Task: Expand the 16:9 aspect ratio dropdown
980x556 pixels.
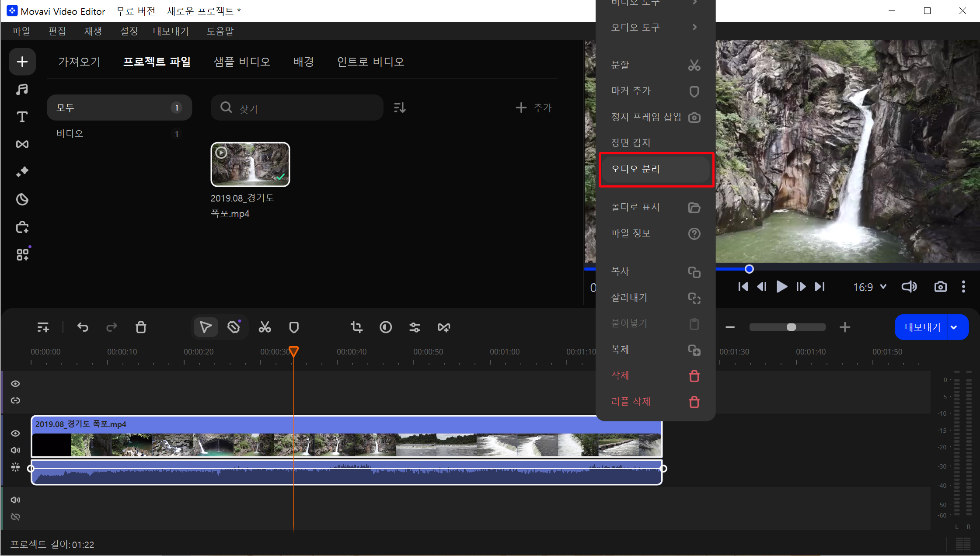Action: (x=869, y=287)
